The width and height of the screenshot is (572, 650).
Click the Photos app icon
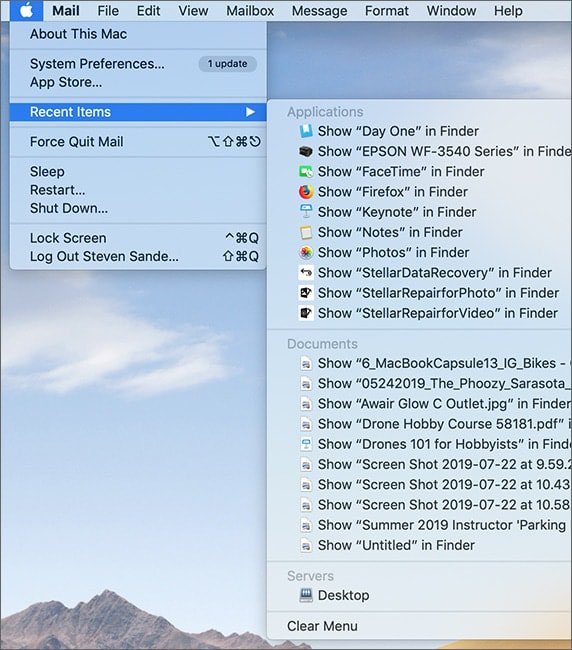(x=306, y=252)
